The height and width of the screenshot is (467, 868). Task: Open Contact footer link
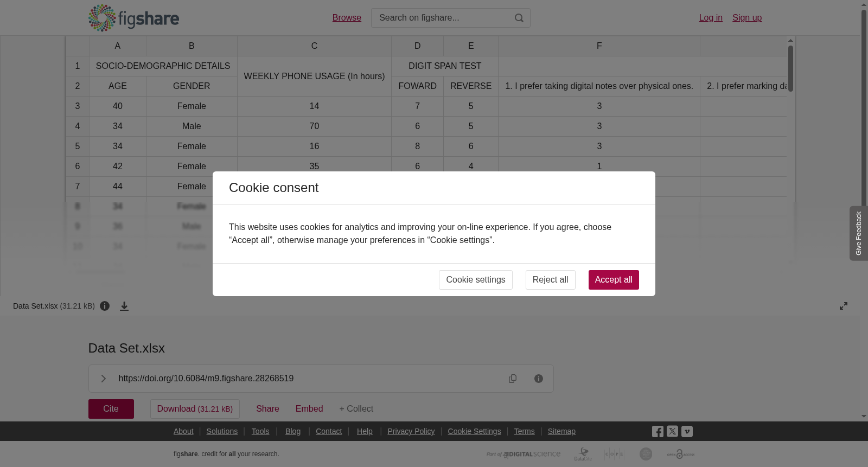point(329,431)
